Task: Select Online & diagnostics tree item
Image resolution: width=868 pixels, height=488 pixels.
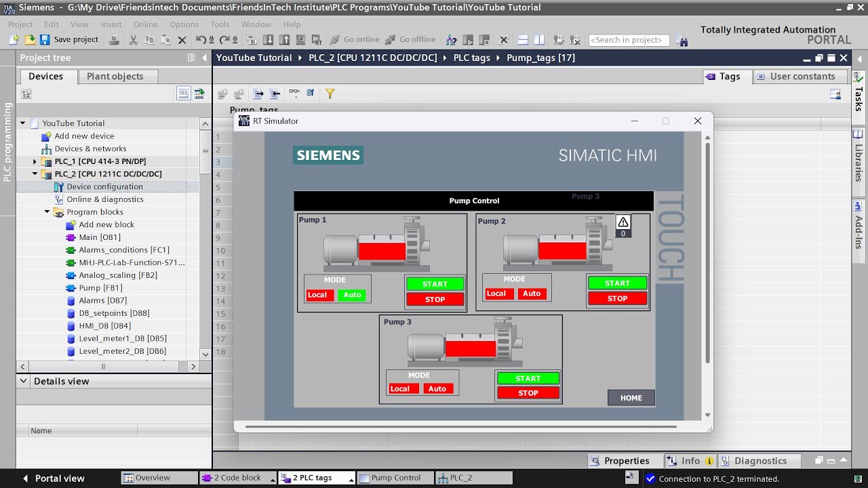Action: pos(105,199)
